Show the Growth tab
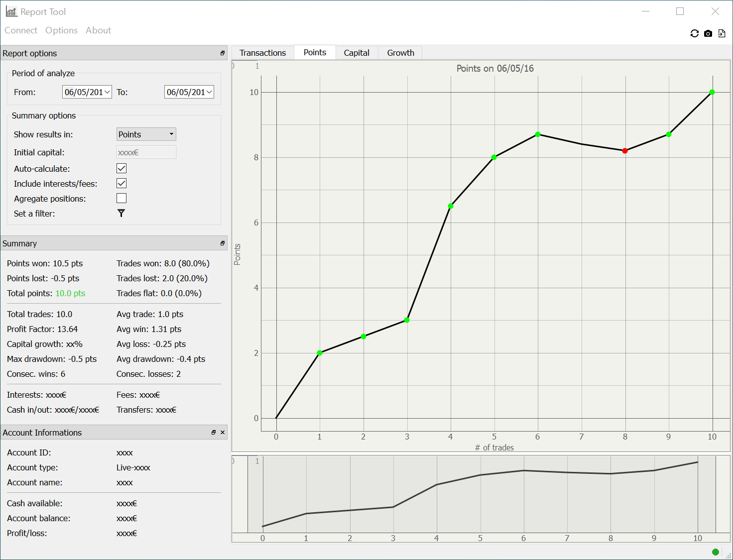 point(400,53)
